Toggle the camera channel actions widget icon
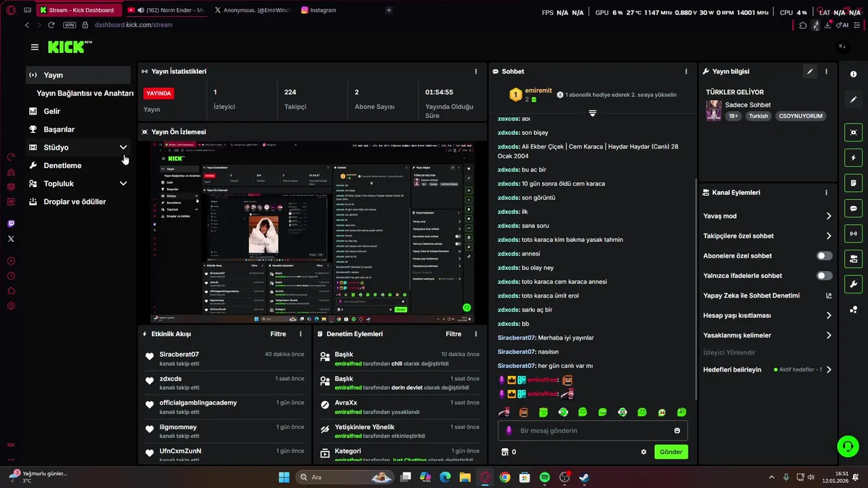The image size is (868, 488). point(853,259)
